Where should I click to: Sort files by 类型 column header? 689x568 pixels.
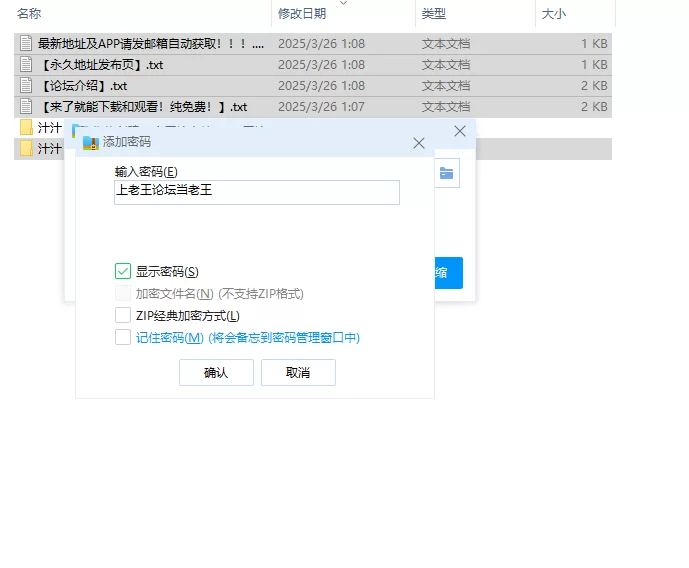click(x=434, y=14)
